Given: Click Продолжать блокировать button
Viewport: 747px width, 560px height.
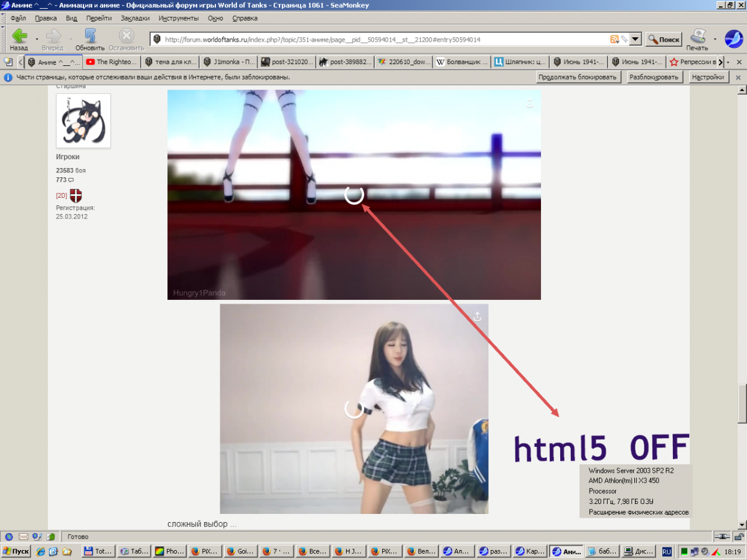Looking at the screenshot, I should click(578, 77).
